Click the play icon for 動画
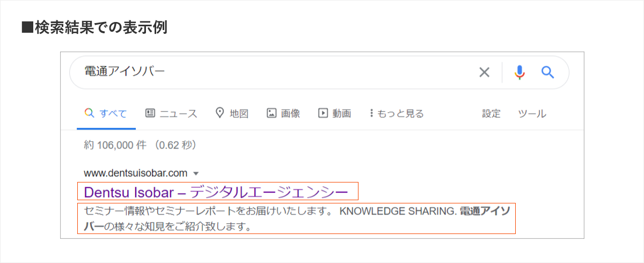644x263 pixels. coord(323,113)
